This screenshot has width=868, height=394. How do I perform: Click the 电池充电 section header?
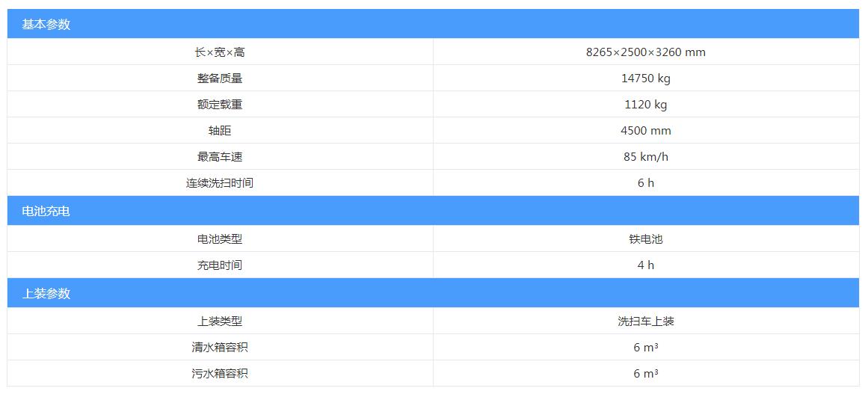(x=433, y=211)
